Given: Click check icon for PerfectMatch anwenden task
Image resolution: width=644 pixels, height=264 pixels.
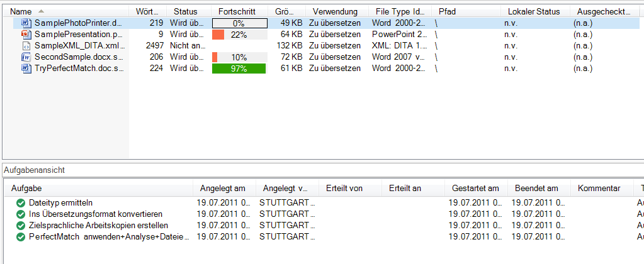Looking at the screenshot, I should (x=20, y=236).
